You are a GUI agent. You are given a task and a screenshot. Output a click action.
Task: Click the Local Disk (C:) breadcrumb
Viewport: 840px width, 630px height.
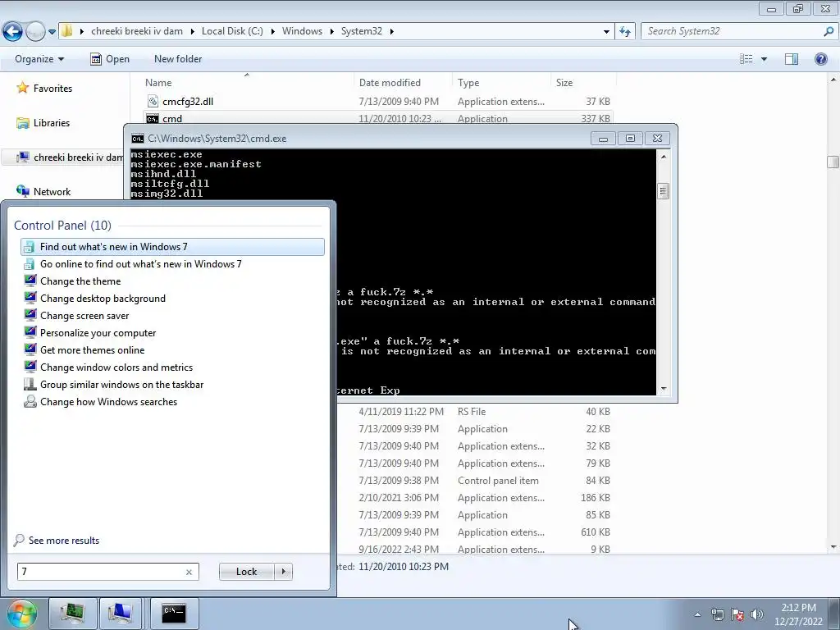coord(232,31)
